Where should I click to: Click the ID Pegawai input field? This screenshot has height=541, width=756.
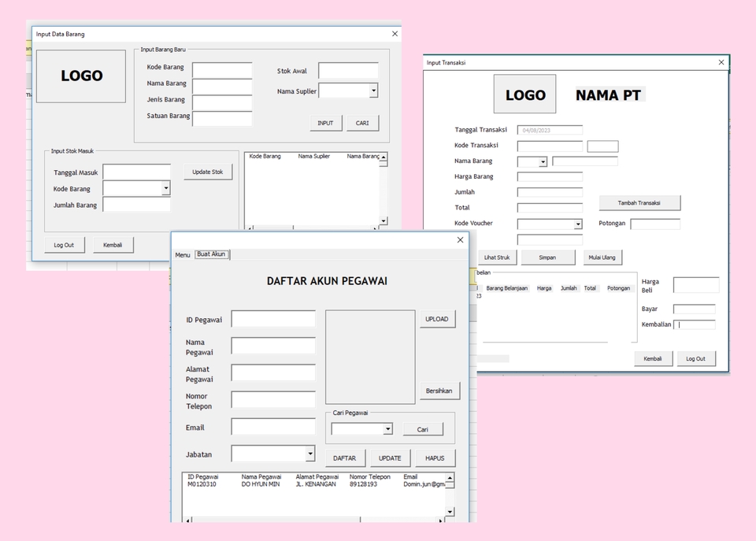pos(273,319)
